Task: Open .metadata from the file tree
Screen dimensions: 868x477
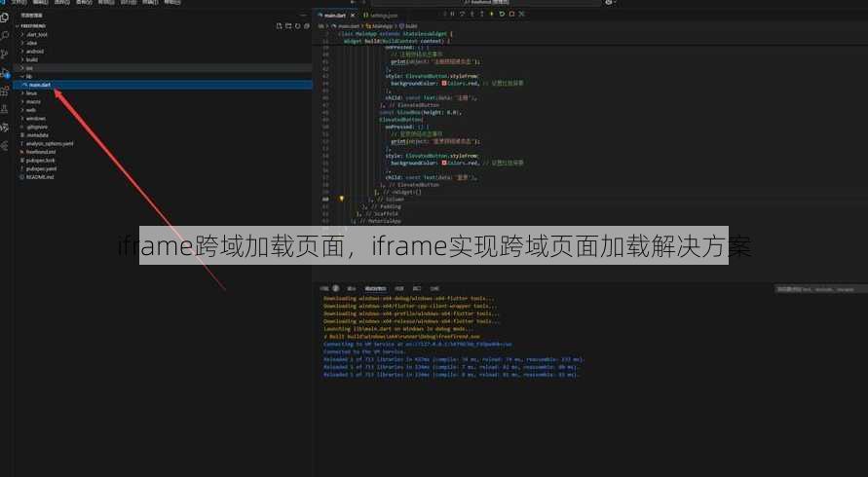Action: 37,135
